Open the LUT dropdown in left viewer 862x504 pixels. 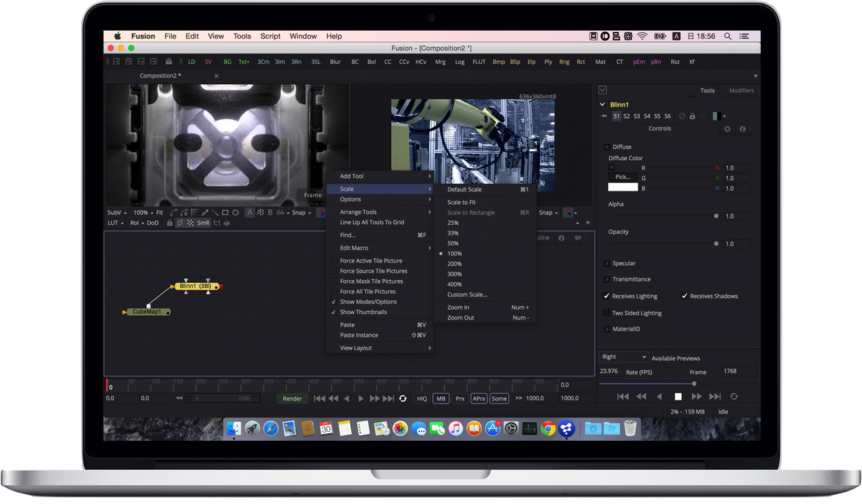point(115,223)
